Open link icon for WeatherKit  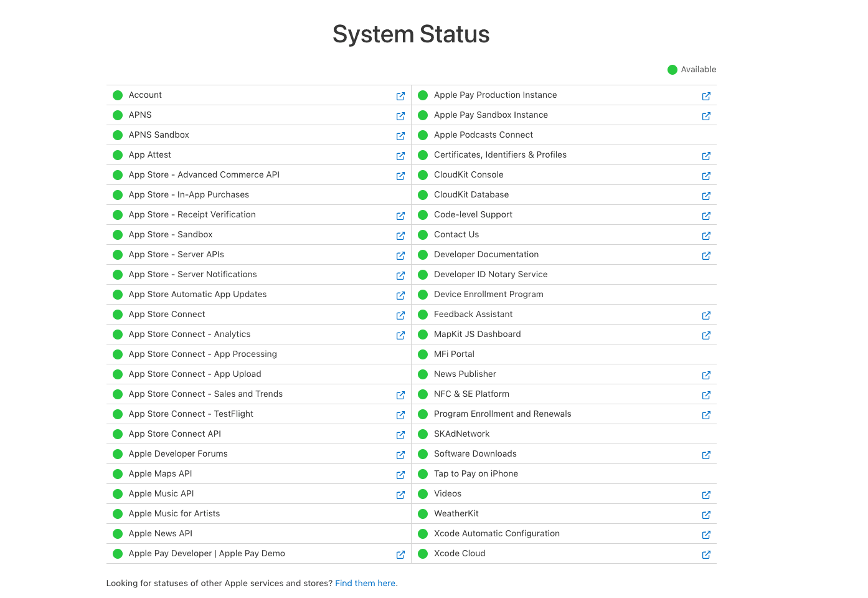coord(706,515)
